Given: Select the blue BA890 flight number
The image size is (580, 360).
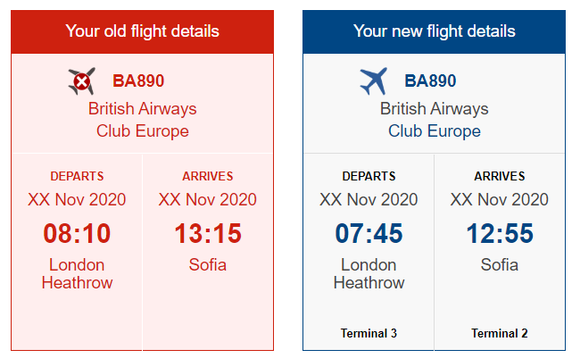Looking at the screenshot, I should coord(430,81).
